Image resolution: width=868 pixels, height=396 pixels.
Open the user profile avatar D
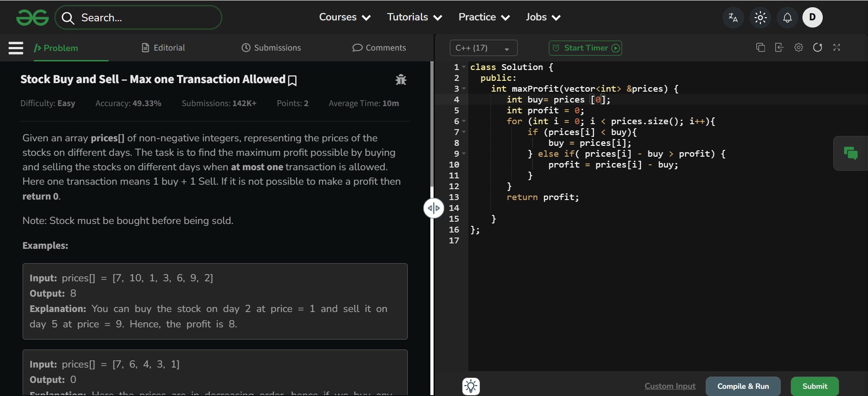click(812, 18)
